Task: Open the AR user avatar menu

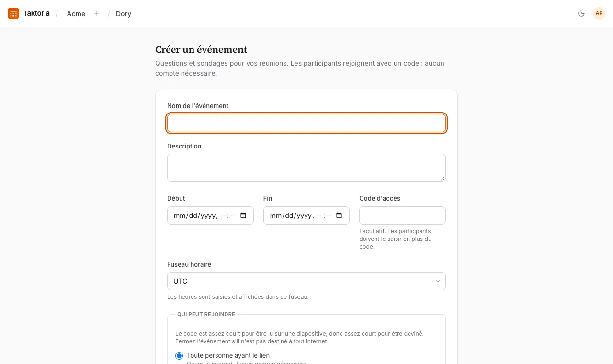Action: coord(599,13)
